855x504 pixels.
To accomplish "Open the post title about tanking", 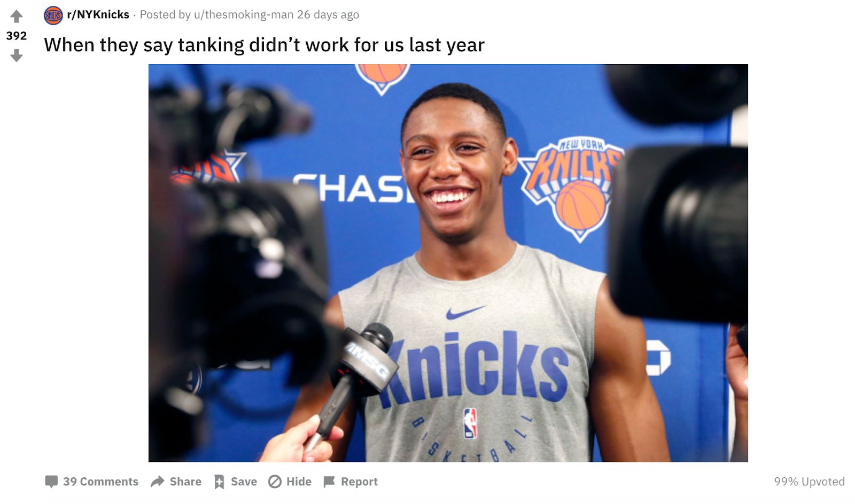I will (x=264, y=45).
